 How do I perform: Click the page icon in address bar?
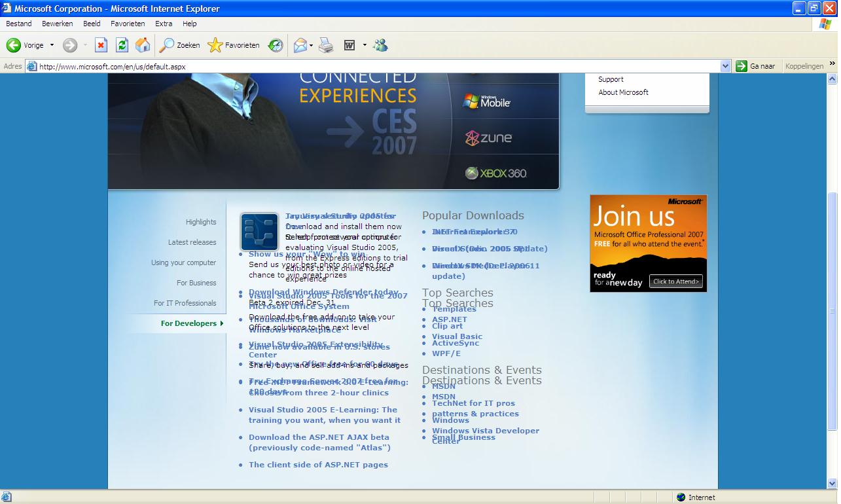pyautogui.click(x=31, y=66)
